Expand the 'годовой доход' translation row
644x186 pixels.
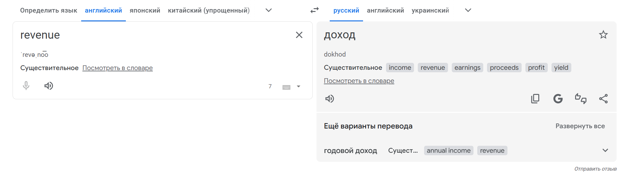(x=605, y=150)
